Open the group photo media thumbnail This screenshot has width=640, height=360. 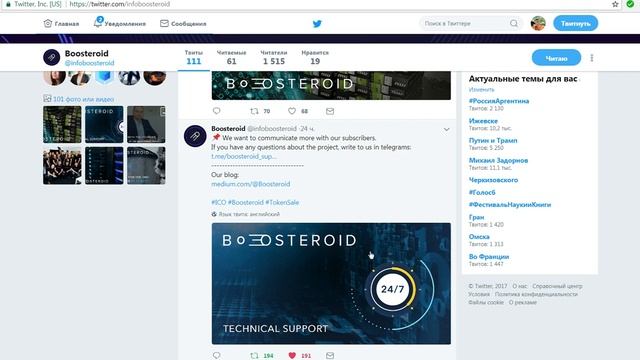coord(62,166)
